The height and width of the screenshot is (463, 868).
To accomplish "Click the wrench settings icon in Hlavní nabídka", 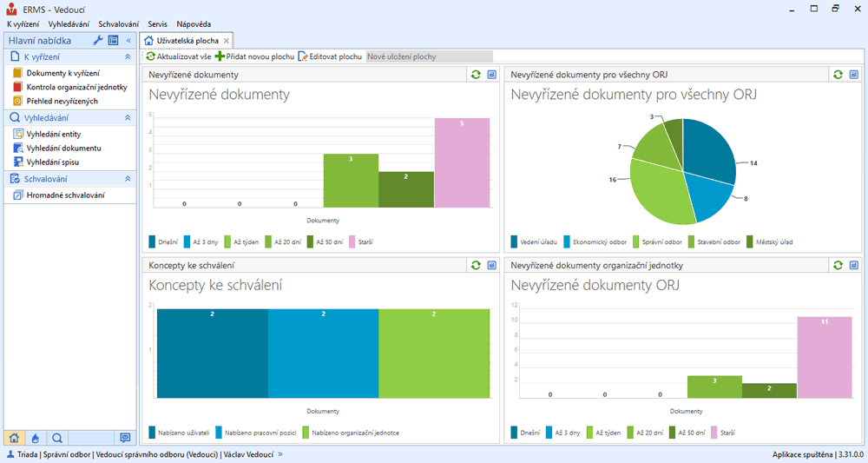I will [98, 41].
